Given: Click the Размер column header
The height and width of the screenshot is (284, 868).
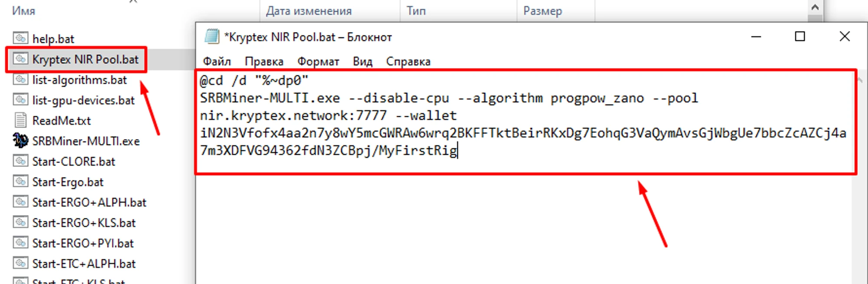Looking at the screenshot, I should pos(542,11).
